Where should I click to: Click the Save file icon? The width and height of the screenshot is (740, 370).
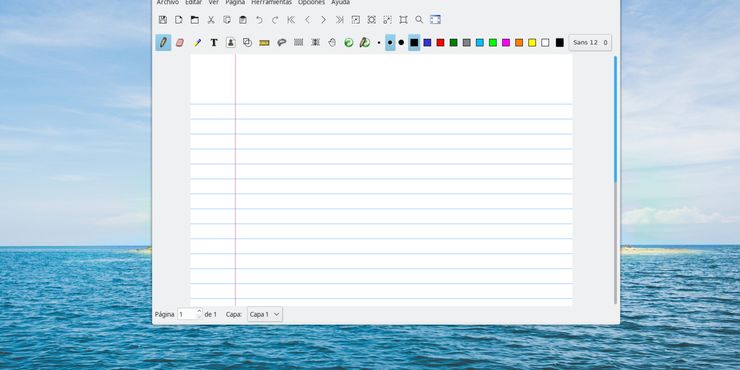(163, 20)
